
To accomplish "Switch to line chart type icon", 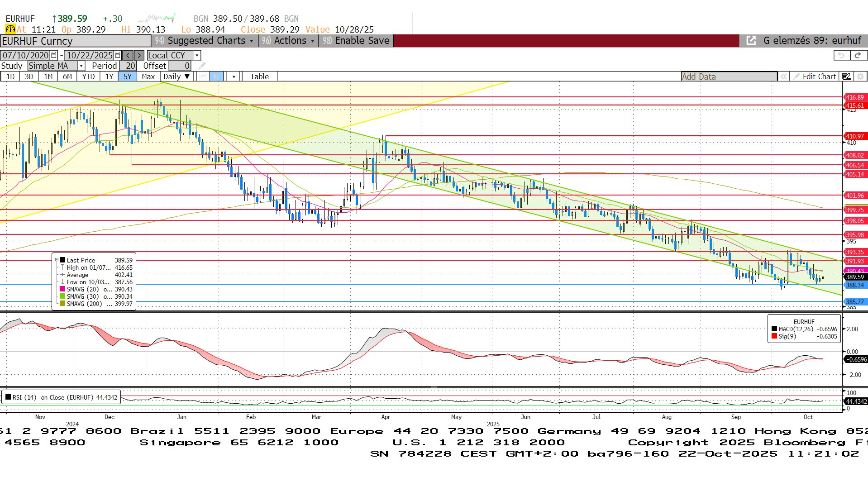I will coord(203,76).
